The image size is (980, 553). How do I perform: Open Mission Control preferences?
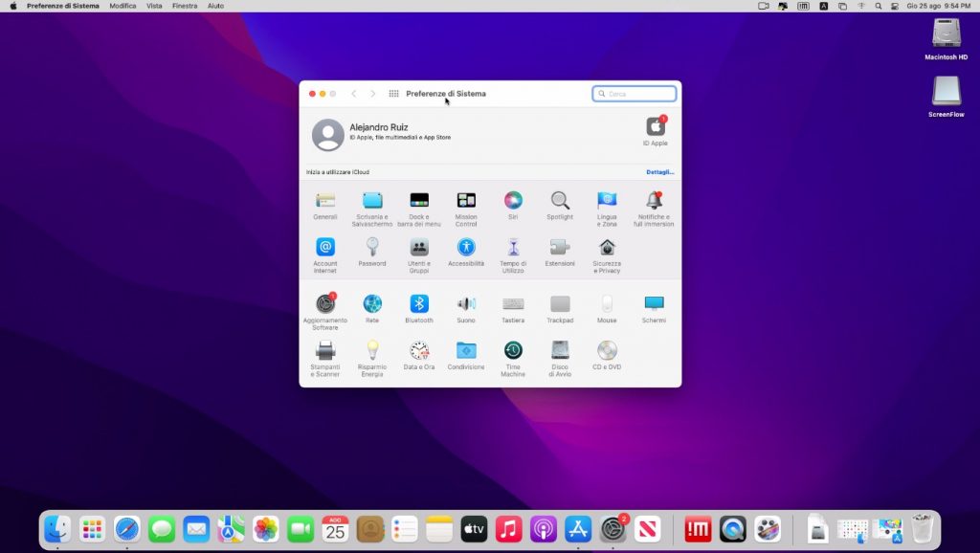tap(466, 201)
